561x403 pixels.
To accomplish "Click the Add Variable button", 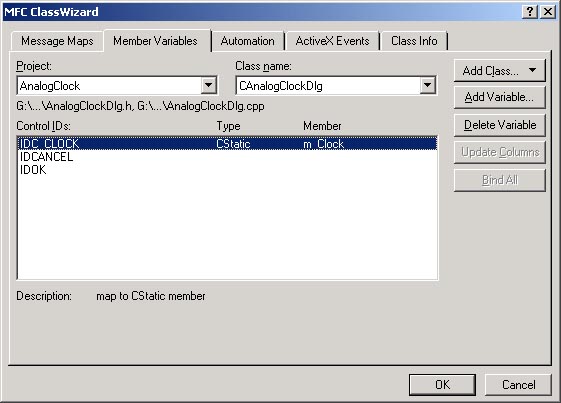I will (x=499, y=97).
